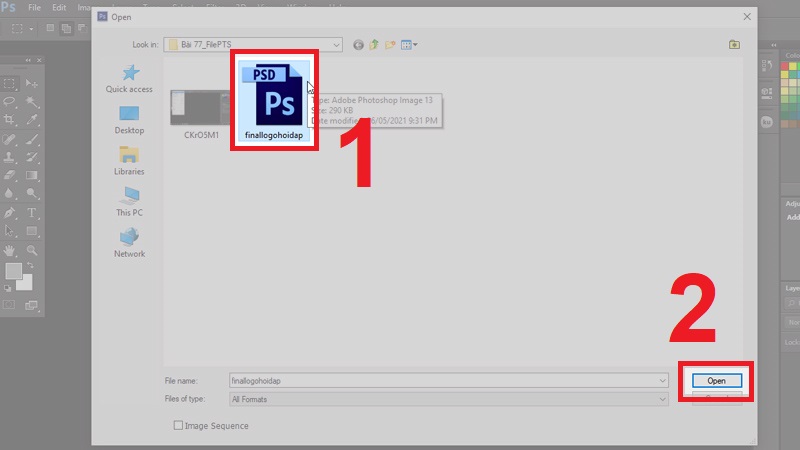Screen dimensions: 800x450
Task: Select the Zoom tool in toolbox
Action: point(32,250)
